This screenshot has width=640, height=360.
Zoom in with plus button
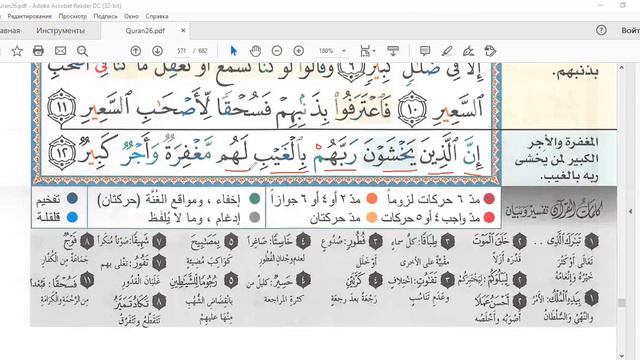pos(299,51)
